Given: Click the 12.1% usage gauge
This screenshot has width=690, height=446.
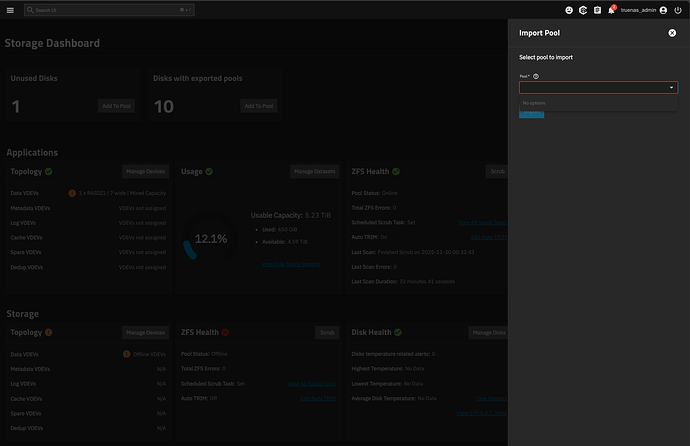Looking at the screenshot, I should click(x=210, y=239).
